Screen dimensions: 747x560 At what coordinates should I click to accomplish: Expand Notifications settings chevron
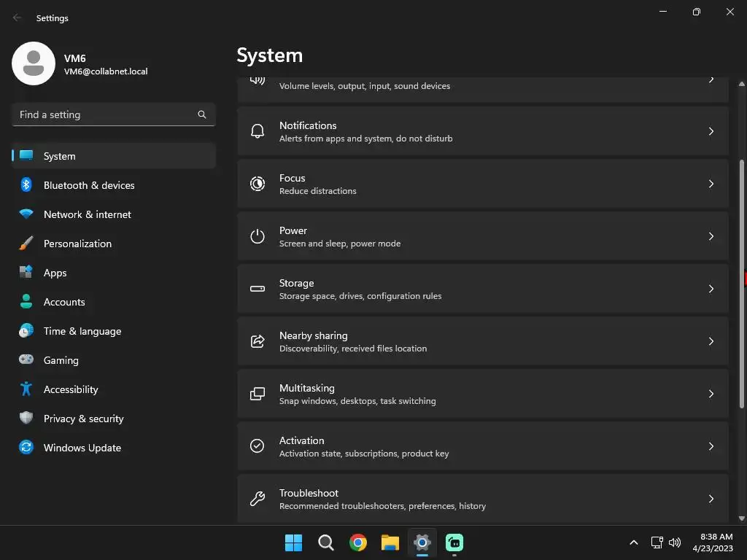[711, 131]
